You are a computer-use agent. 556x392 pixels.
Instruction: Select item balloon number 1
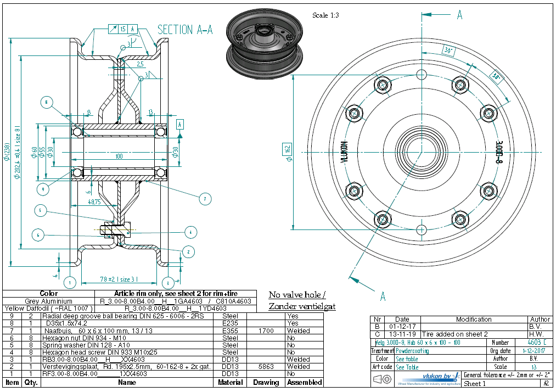pos(69,283)
